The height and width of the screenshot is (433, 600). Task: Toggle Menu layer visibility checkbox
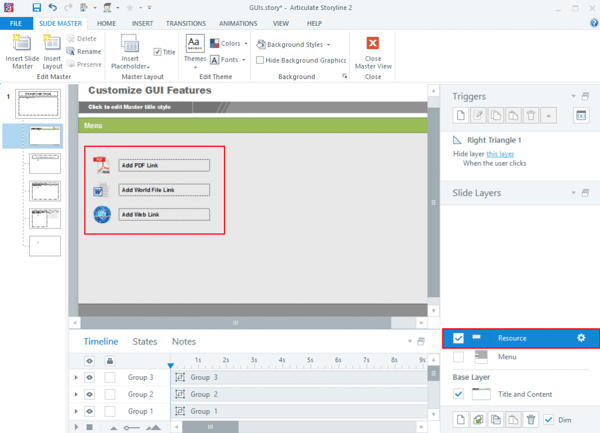(x=458, y=356)
